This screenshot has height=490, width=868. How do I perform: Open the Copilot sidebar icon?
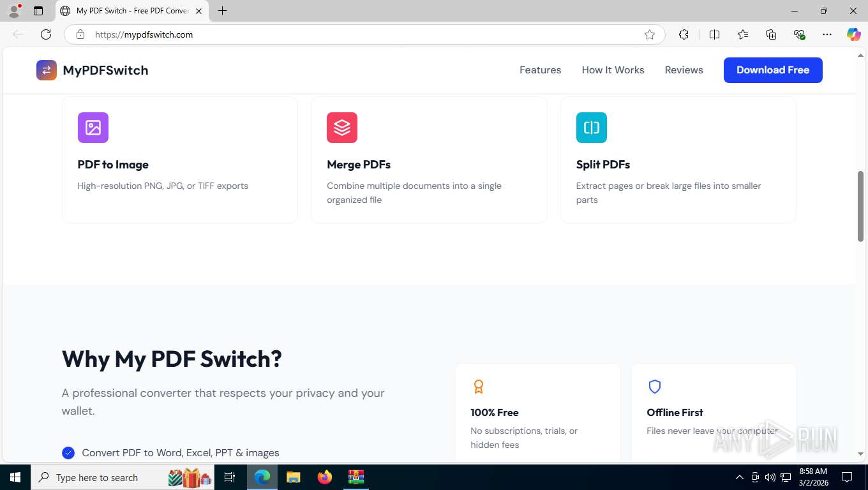(854, 34)
